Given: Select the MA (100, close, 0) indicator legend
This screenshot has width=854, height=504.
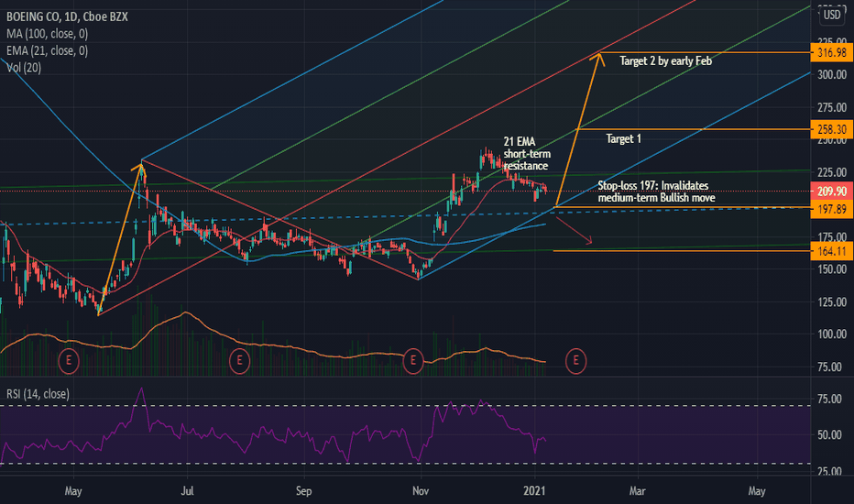Looking at the screenshot, I should pos(47,34).
